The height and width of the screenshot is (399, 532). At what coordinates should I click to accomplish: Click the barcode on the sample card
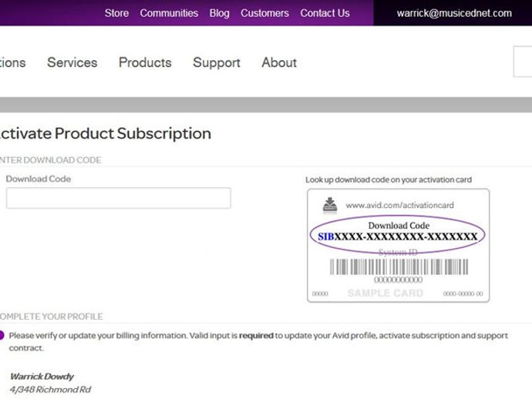click(399, 267)
